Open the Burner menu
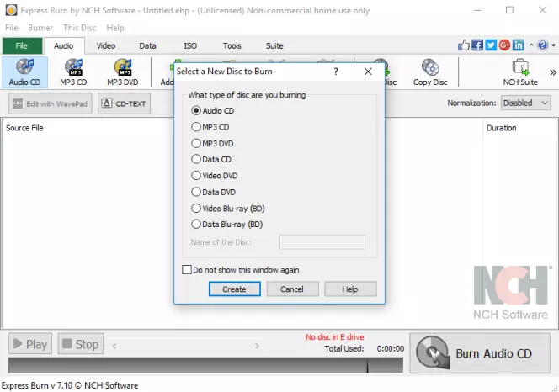 [40, 28]
